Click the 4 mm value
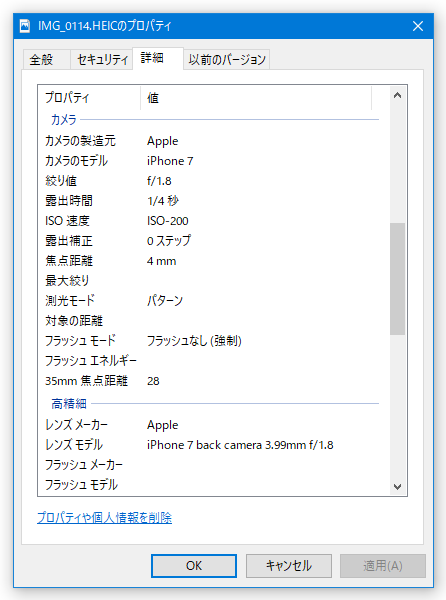Viewport: 446px width, 600px height. pyautogui.click(x=161, y=261)
